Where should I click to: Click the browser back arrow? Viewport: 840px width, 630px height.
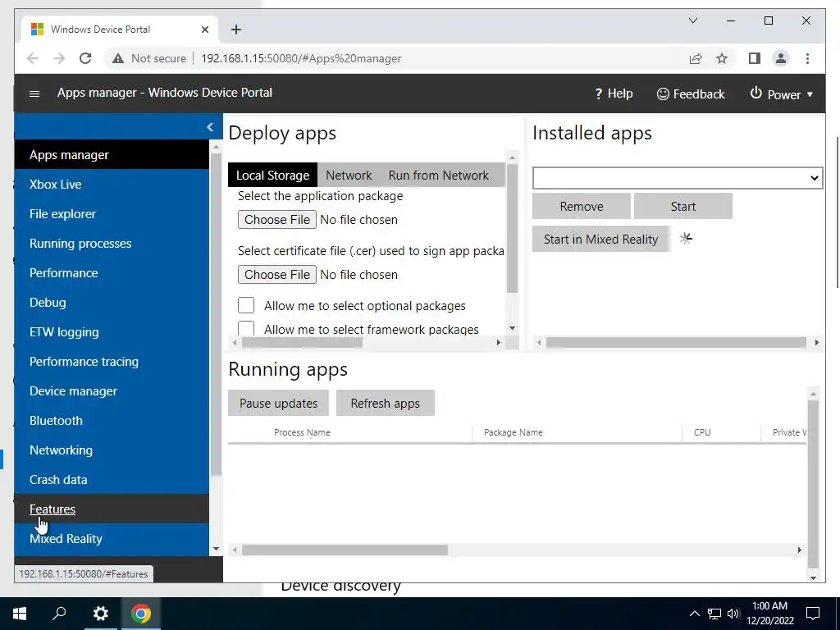click(x=33, y=58)
